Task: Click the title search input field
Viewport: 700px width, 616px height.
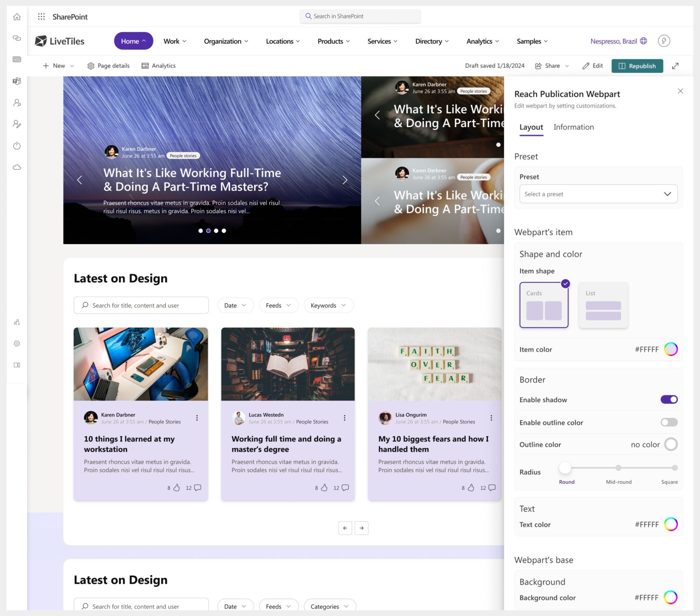Action: tap(141, 305)
